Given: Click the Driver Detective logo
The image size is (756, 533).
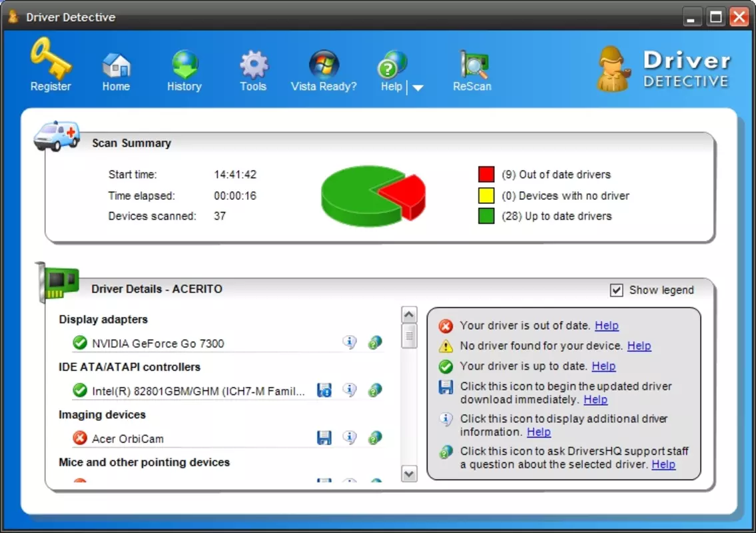Looking at the screenshot, I should [663, 69].
